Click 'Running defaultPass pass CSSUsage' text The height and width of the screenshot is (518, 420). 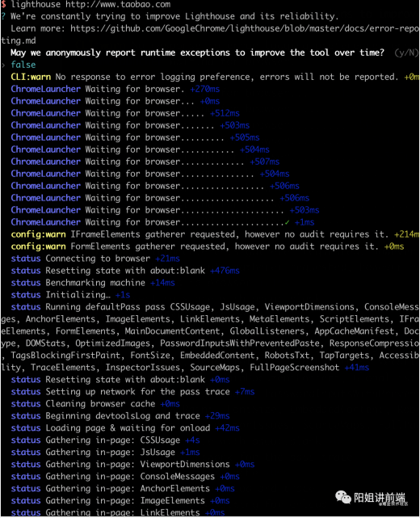128,307
